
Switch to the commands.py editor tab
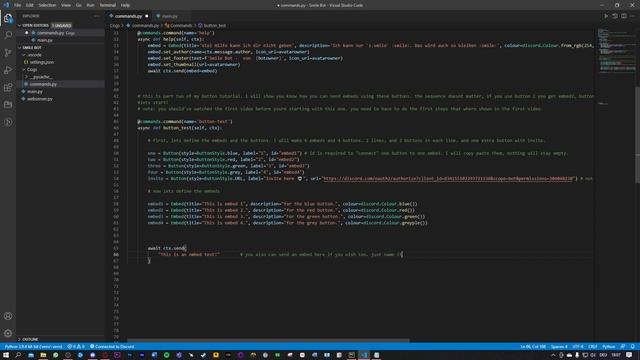pyautogui.click(x=128, y=16)
